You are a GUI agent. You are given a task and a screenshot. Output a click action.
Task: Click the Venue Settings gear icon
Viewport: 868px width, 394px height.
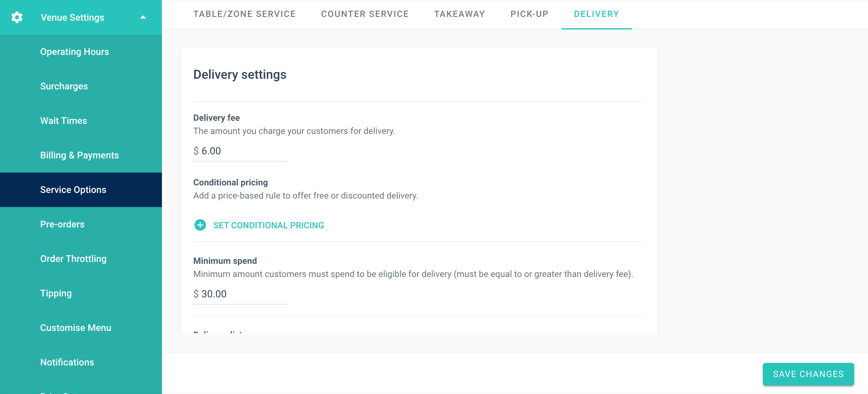click(x=17, y=17)
